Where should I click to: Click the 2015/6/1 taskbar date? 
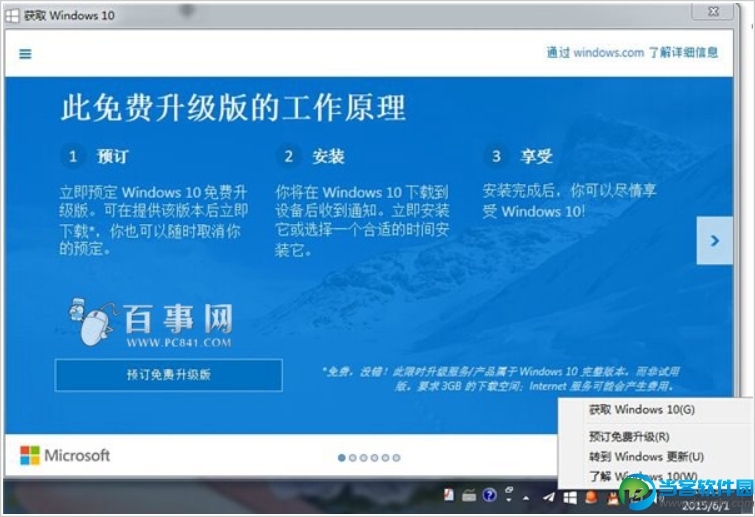pos(705,505)
